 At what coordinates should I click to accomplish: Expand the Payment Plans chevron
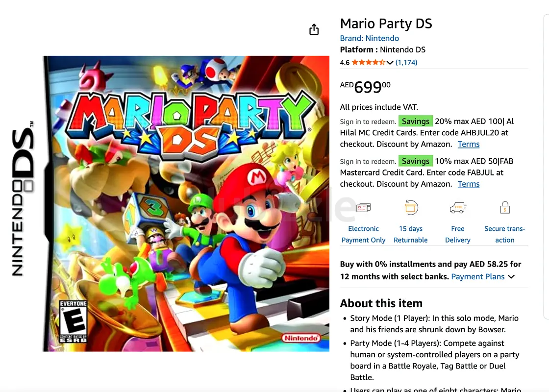pos(511,276)
